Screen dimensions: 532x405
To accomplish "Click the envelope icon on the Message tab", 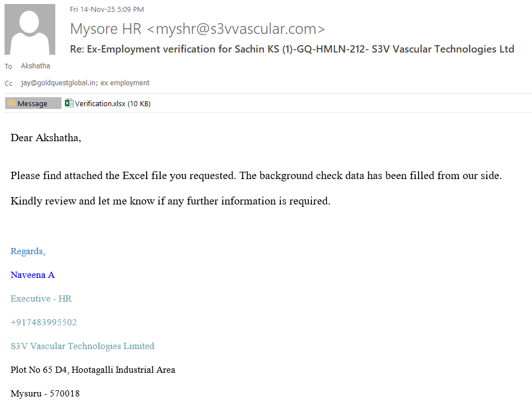I will [11, 103].
